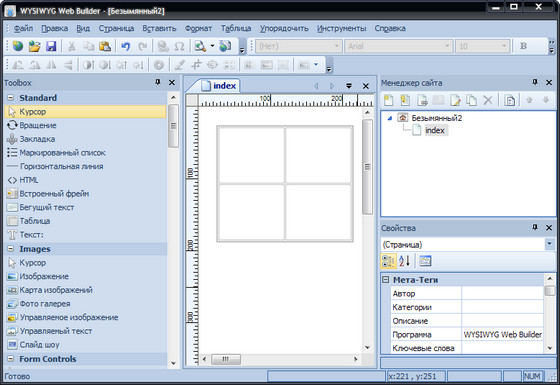Click the Delete X icon in Site Manager
Screen dimensions: 560x385
[488, 100]
